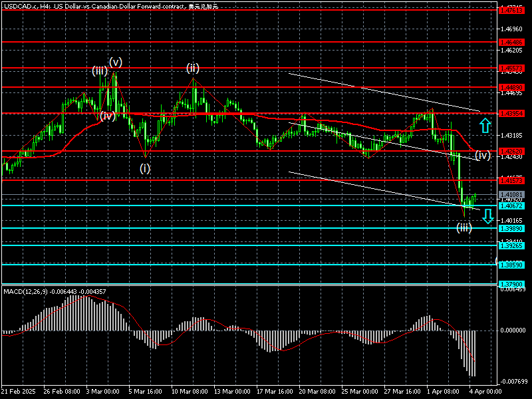Image resolution: width=532 pixels, height=399 pixels.
Task: Click the 27 Mar 16:00 time label
Action: [402, 392]
